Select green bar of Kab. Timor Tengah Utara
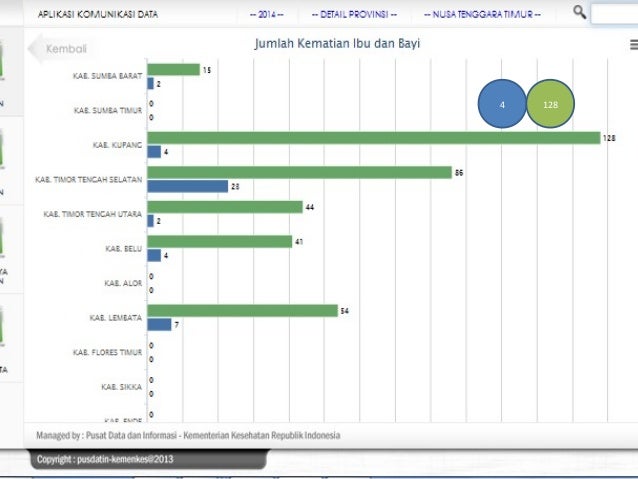Viewport: 638px width, 479px height. (x=225, y=207)
